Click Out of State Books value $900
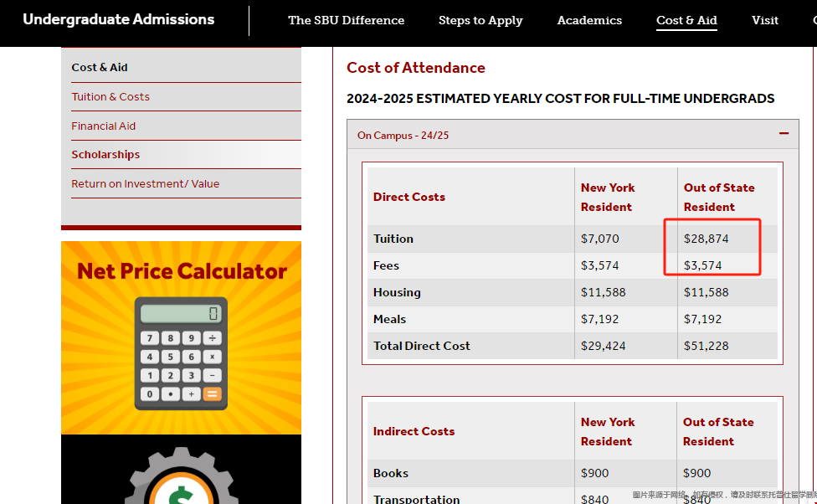 point(696,473)
